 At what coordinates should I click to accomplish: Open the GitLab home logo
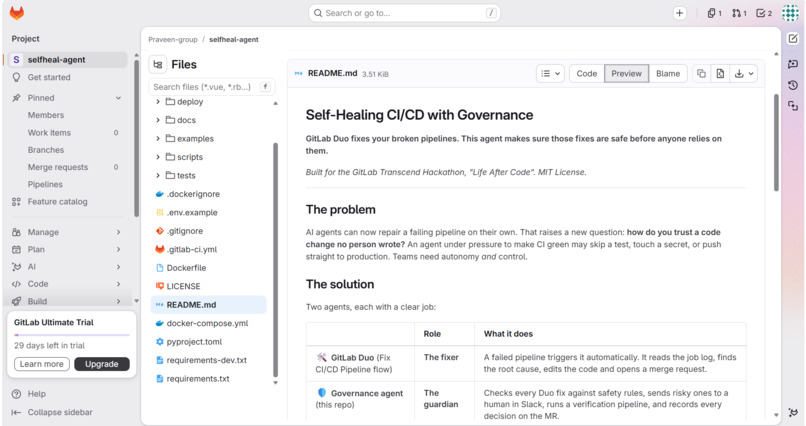(17, 13)
